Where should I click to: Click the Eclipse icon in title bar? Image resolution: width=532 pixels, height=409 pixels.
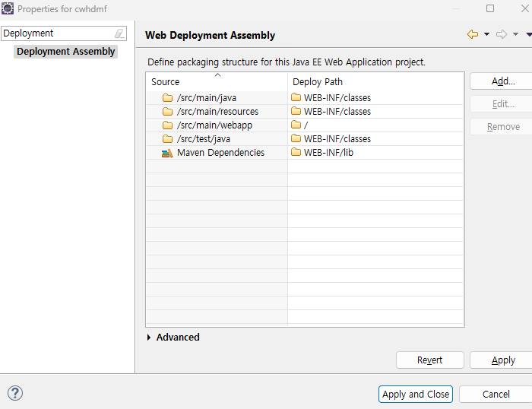pyautogui.click(x=8, y=8)
